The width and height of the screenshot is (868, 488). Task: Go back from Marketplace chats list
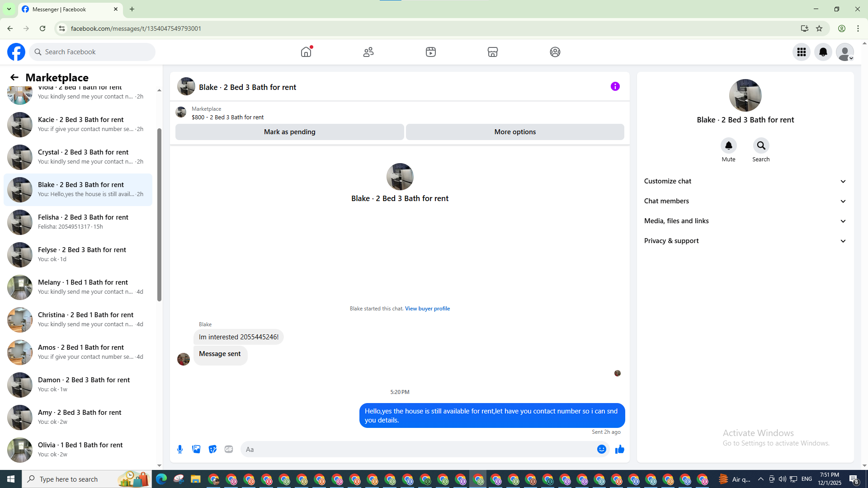click(x=14, y=77)
